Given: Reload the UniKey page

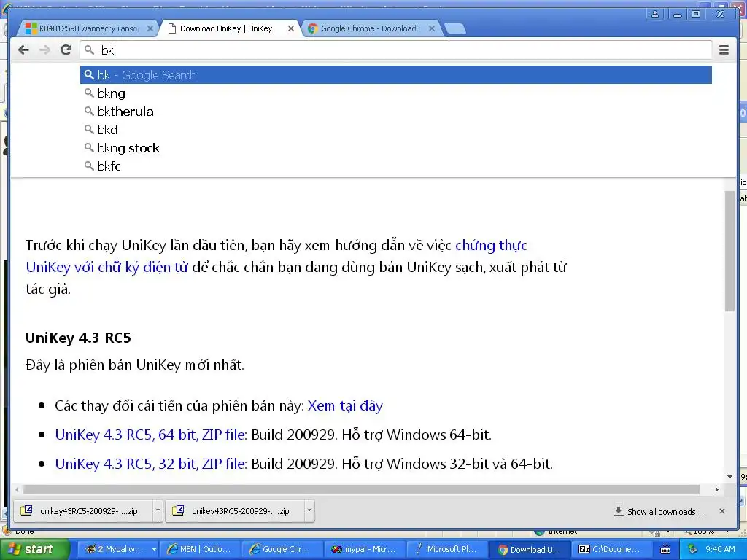Looking at the screenshot, I should [x=66, y=50].
